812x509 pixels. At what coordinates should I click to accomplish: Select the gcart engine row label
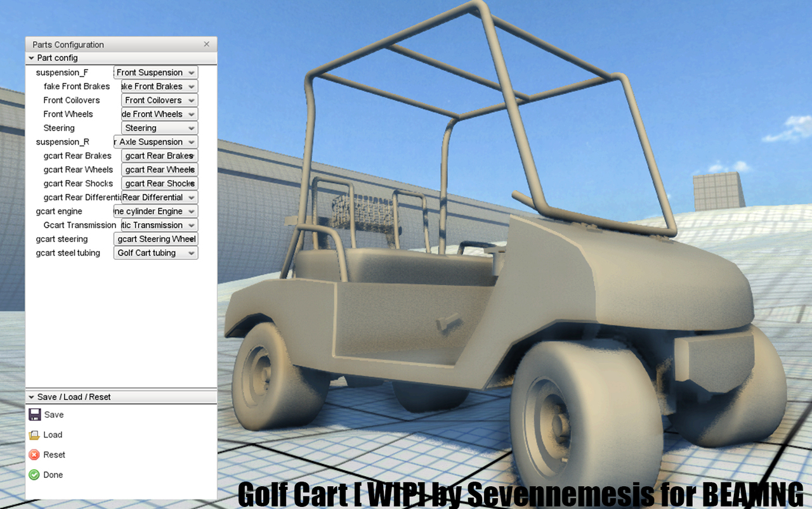click(59, 211)
